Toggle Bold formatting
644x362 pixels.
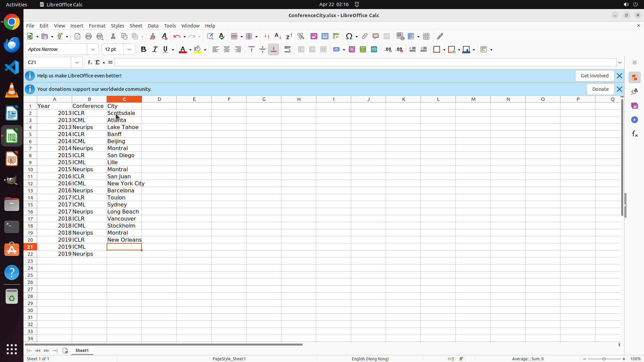(144, 49)
